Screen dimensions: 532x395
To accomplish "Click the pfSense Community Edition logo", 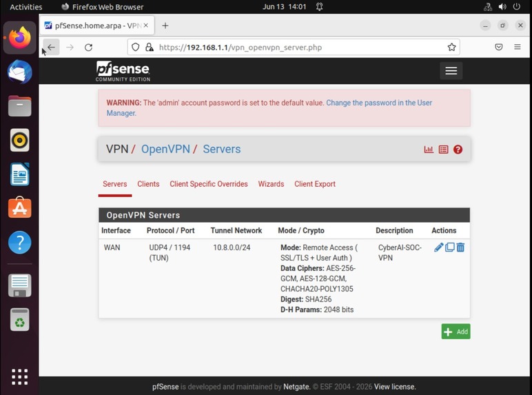I will coord(123,71).
